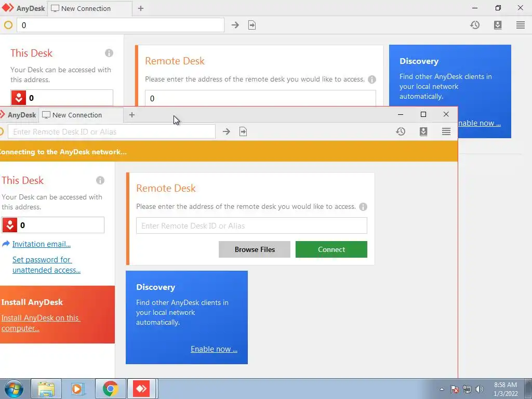The height and width of the screenshot is (399, 532).
Task: Click the connect arrow icon in front AnyDesk window
Action: pyautogui.click(x=227, y=131)
